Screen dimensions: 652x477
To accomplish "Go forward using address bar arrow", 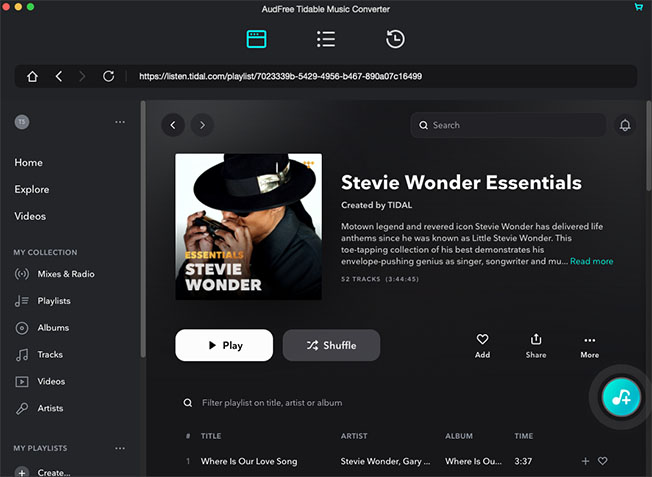I will click(x=82, y=77).
